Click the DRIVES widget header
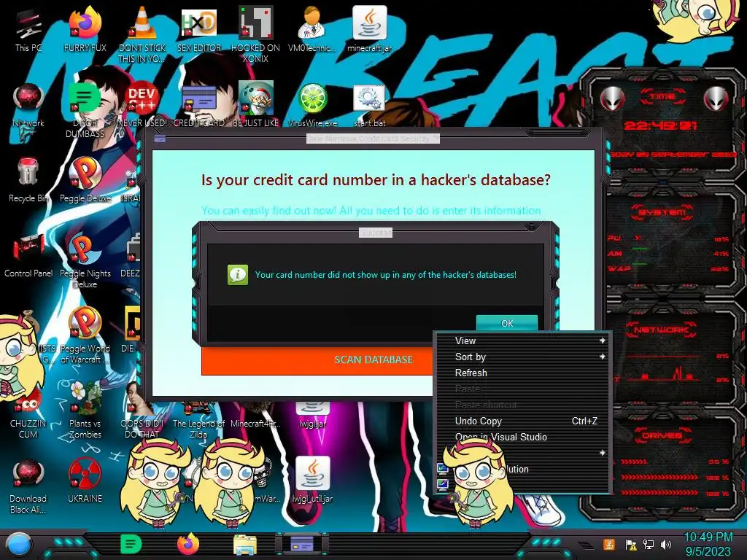This screenshot has height=560, width=747. click(661, 435)
